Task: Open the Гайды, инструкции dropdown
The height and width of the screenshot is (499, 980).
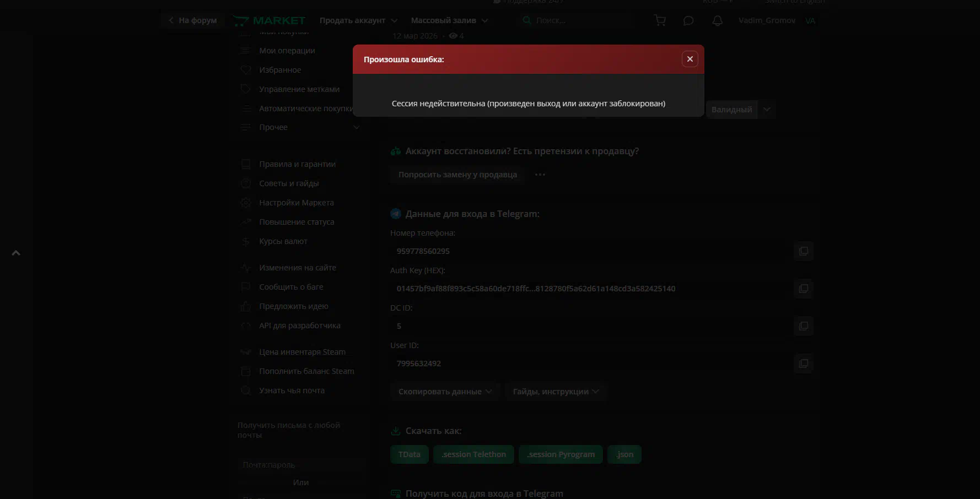Action: pos(556,392)
